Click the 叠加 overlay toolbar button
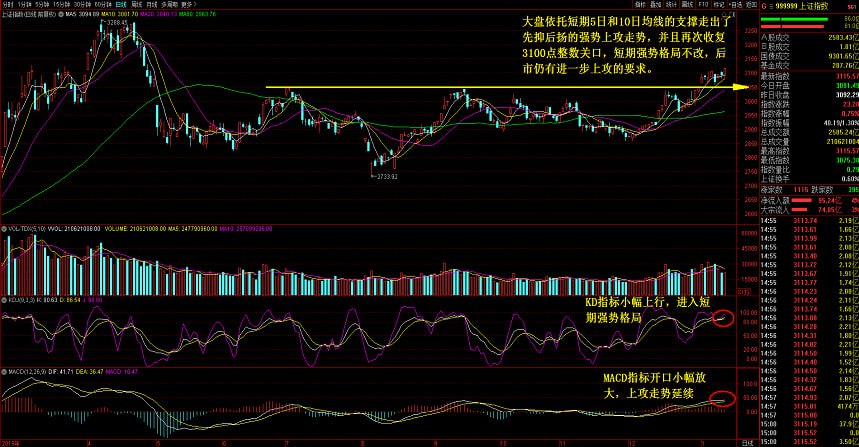859x447 pixels. pyautogui.click(x=655, y=4)
